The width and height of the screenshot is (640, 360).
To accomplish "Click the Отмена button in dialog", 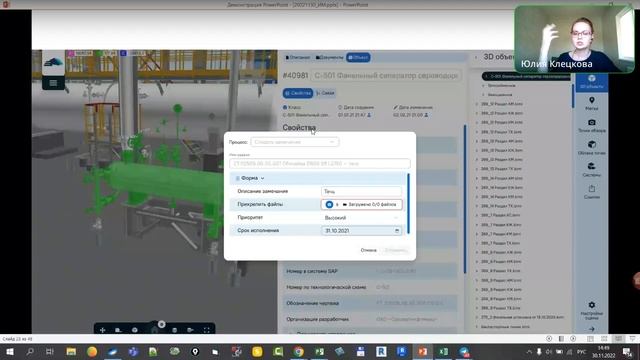I will [368, 250].
